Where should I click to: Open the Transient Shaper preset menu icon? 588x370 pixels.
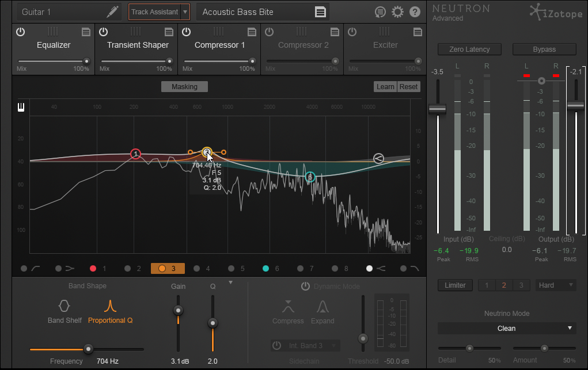tap(169, 32)
